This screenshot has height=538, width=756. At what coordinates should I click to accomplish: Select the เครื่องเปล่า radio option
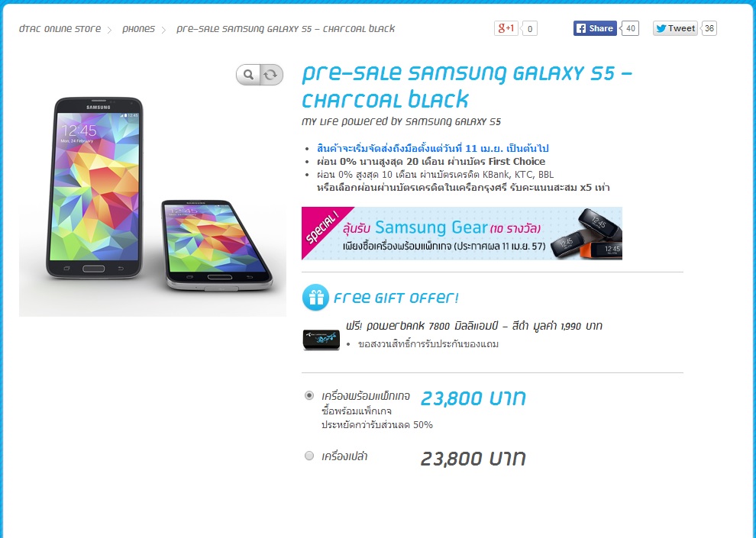coord(309,456)
